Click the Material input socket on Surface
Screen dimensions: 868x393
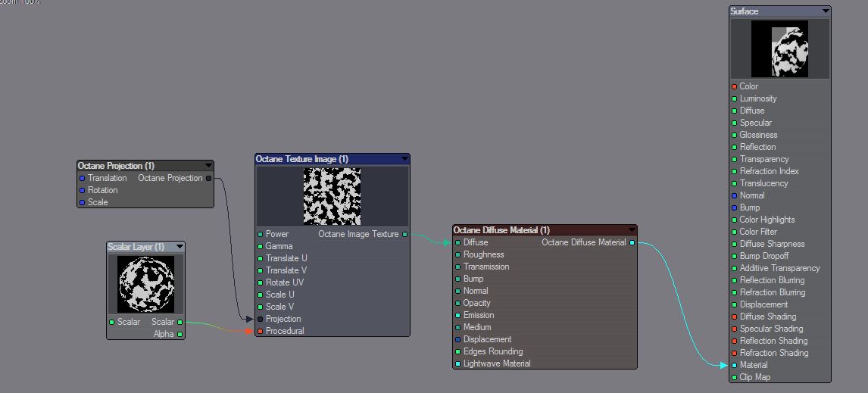click(x=734, y=365)
